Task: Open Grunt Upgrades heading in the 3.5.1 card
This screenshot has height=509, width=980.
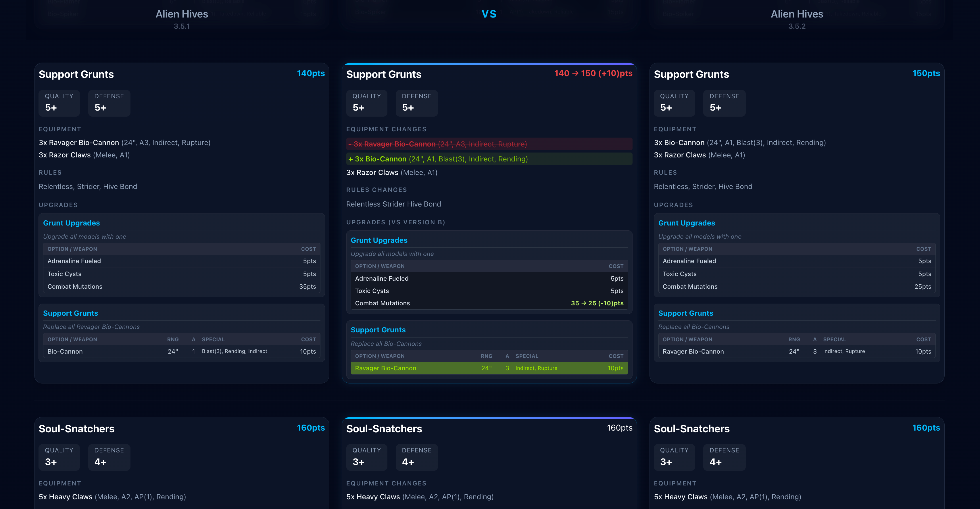Action: point(72,223)
